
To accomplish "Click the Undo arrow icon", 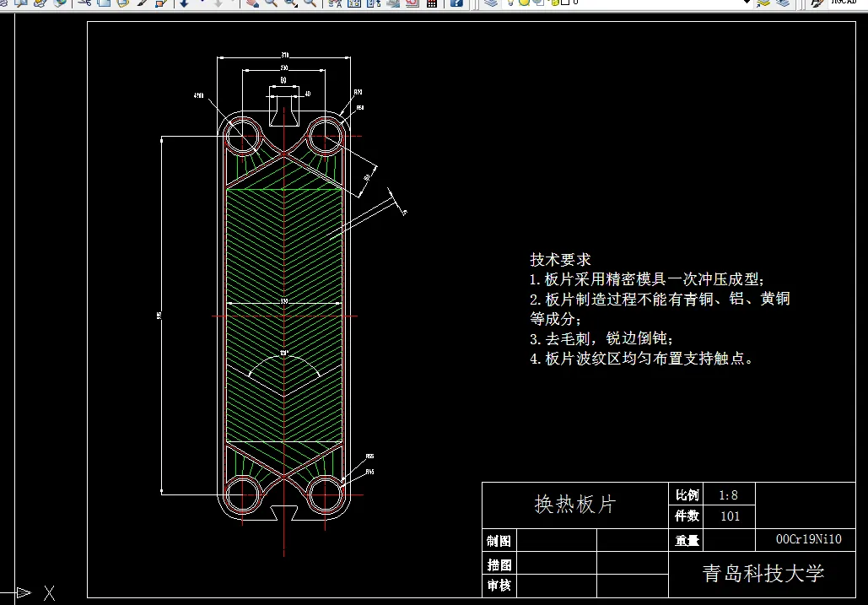I will [x=185, y=3].
